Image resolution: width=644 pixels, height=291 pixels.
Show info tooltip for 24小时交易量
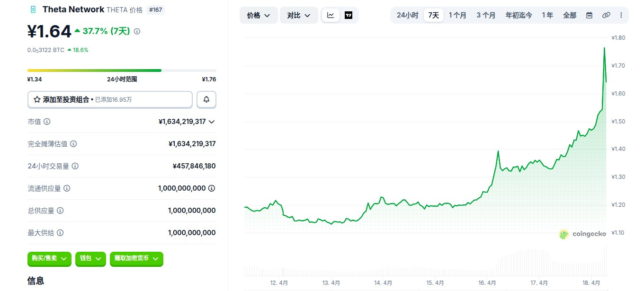click(75, 166)
